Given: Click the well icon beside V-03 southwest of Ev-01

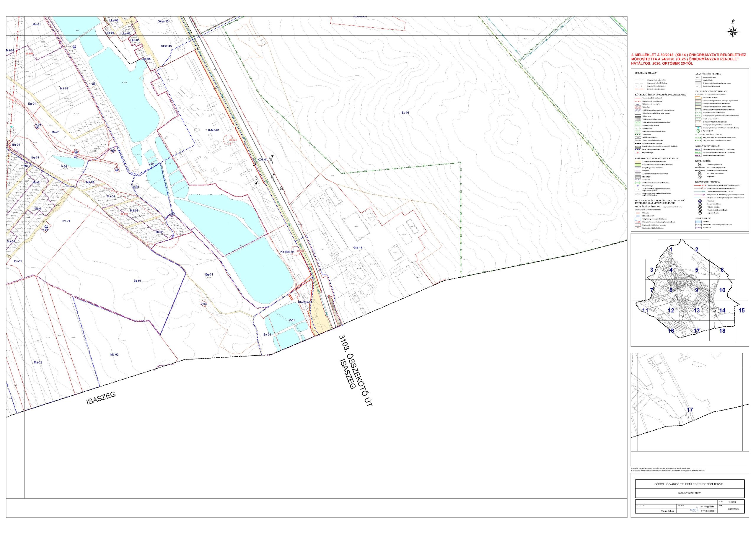Looking at the screenshot, I should point(46,227).
